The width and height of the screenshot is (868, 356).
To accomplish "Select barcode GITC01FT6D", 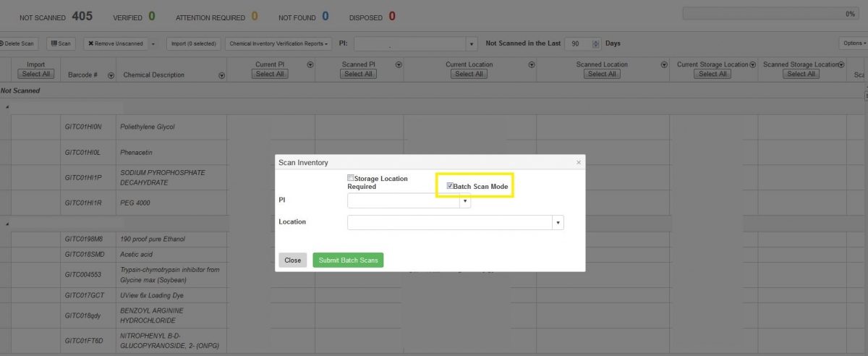I will coord(84,341).
